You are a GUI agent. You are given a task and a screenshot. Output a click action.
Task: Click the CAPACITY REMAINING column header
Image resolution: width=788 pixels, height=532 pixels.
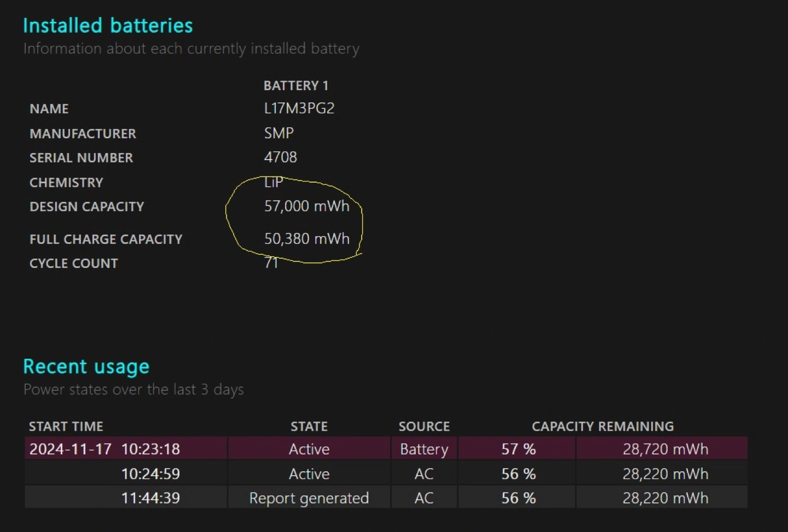[x=602, y=426]
